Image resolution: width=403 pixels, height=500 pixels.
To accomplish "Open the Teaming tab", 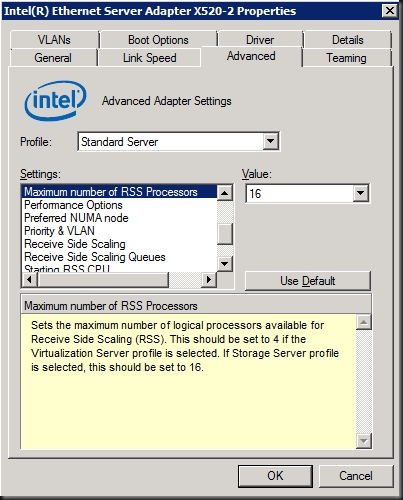I will pos(346,58).
